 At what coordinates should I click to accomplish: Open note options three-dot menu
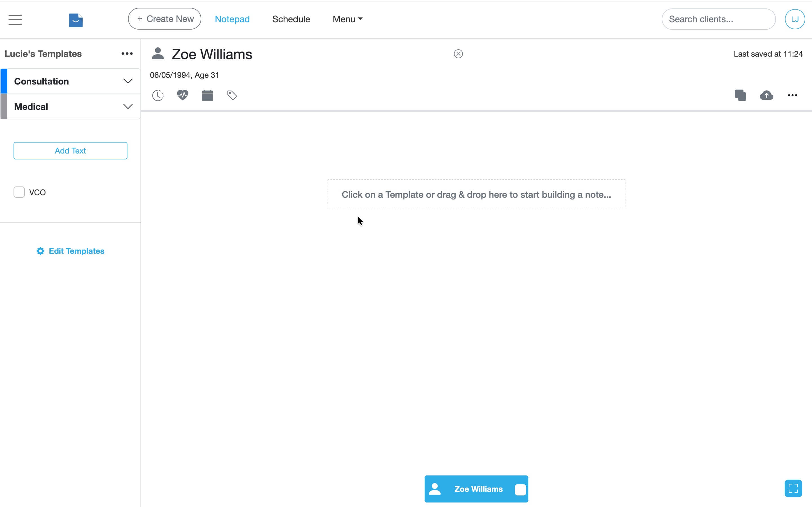click(x=792, y=95)
